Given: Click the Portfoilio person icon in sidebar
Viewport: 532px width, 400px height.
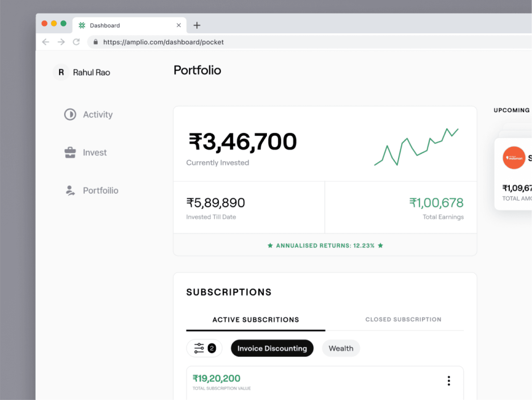Looking at the screenshot, I should click(x=70, y=191).
